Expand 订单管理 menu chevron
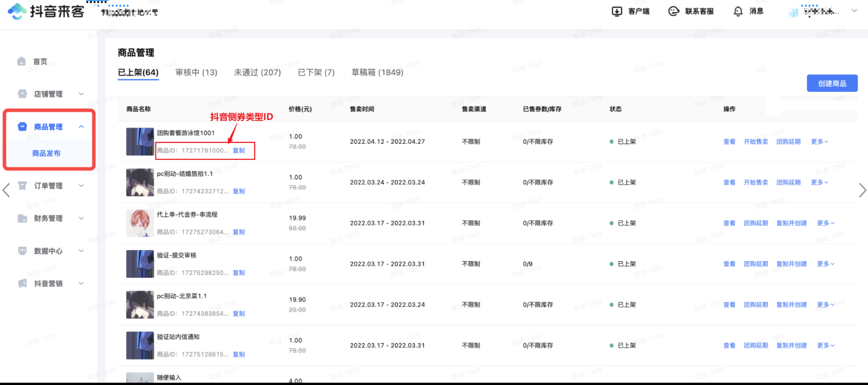868x385 pixels. 81,185
